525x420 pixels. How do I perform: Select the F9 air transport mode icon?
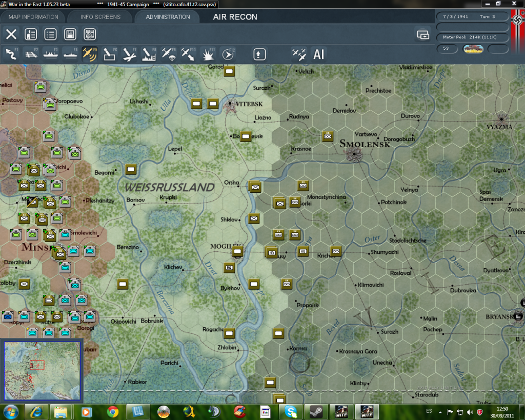click(x=168, y=54)
